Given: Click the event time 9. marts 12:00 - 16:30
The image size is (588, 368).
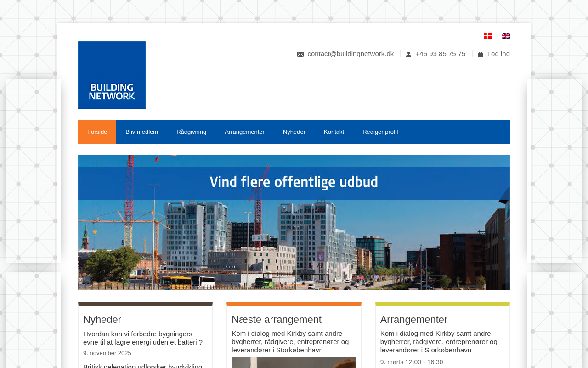Looking at the screenshot, I should [412, 362].
